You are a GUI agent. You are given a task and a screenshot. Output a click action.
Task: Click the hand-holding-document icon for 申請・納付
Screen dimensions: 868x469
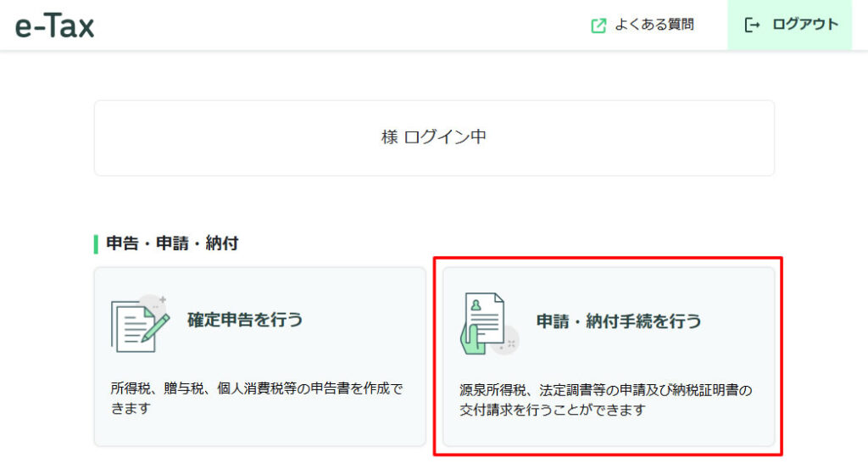tap(489, 325)
